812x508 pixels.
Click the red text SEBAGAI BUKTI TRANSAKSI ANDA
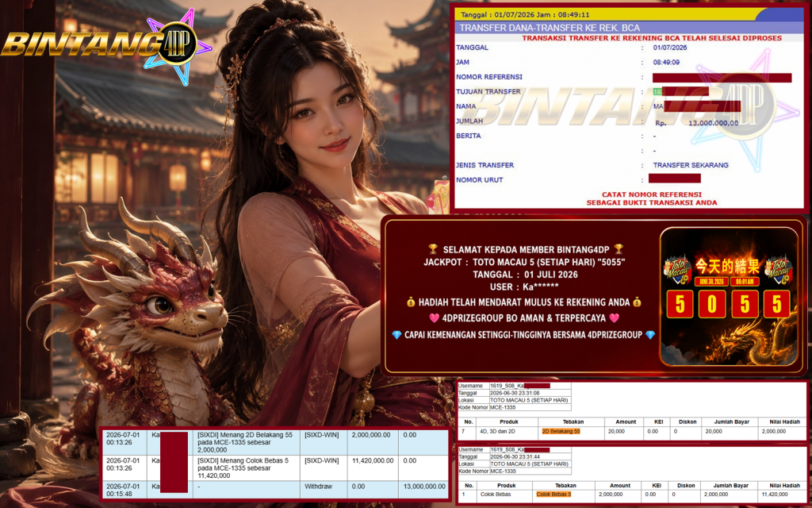tap(652, 202)
